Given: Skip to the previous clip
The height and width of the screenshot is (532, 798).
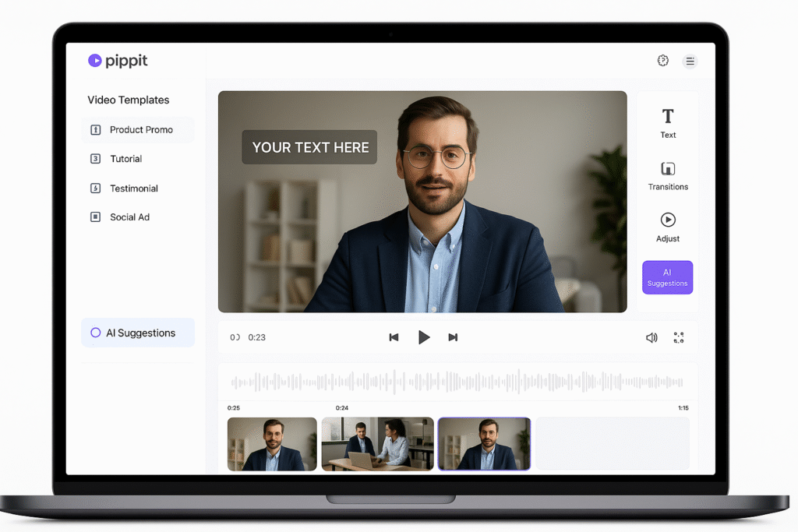Looking at the screenshot, I should click(x=394, y=337).
